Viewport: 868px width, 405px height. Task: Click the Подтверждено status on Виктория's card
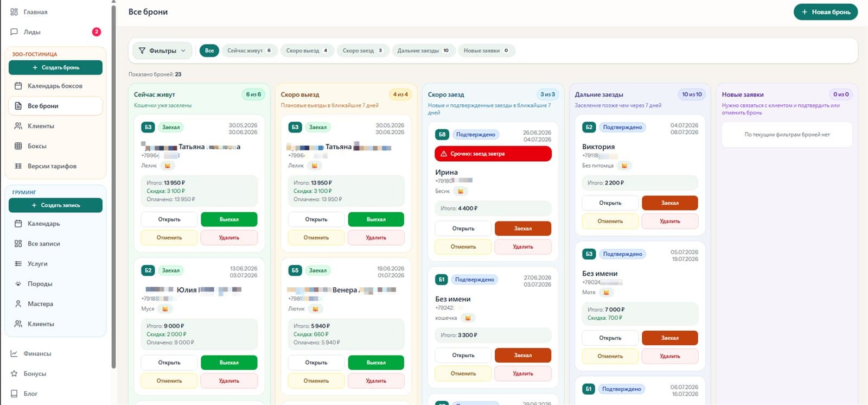(622, 128)
